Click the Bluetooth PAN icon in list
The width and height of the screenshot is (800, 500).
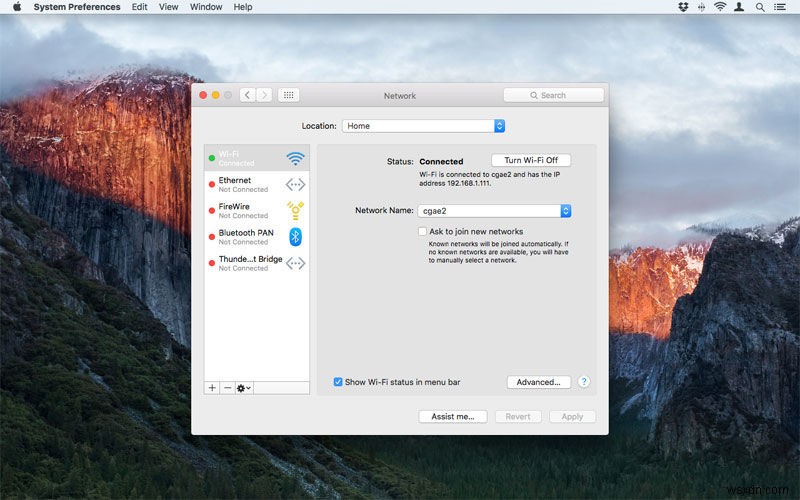click(x=295, y=236)
